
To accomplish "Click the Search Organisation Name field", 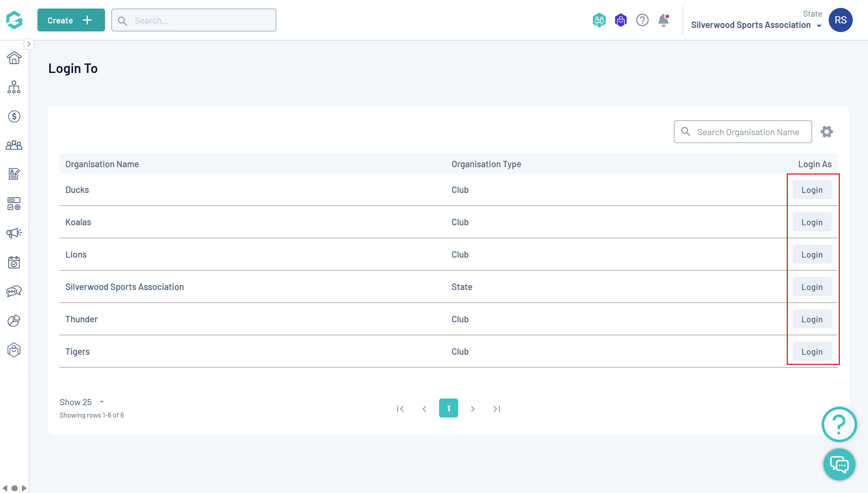I will tap(748, 132).
